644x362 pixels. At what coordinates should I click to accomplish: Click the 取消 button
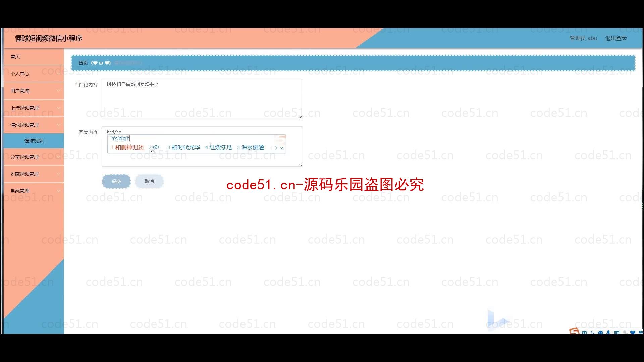click(150, 181)
